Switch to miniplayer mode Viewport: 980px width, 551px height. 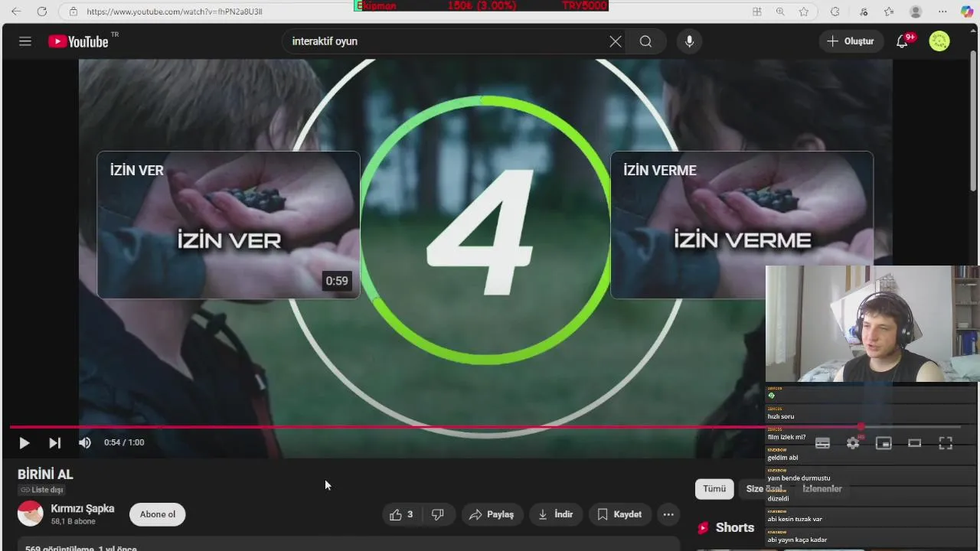click(884, 443)
